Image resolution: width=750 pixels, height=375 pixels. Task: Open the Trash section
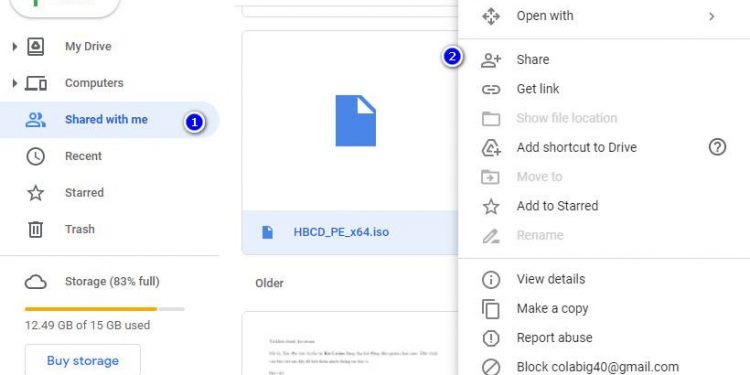click(x=80, y=229)
